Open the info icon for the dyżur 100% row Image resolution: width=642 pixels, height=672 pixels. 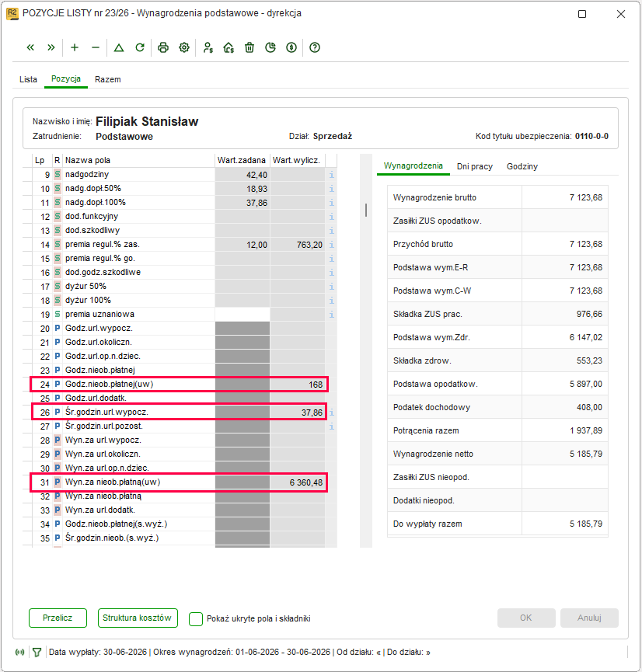(x=332, y=301)
